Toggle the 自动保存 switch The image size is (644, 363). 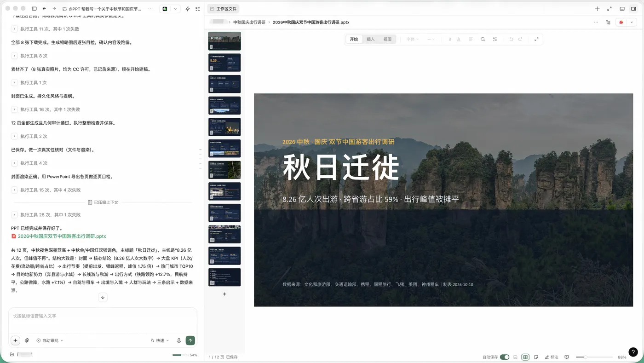pos(505,357)
